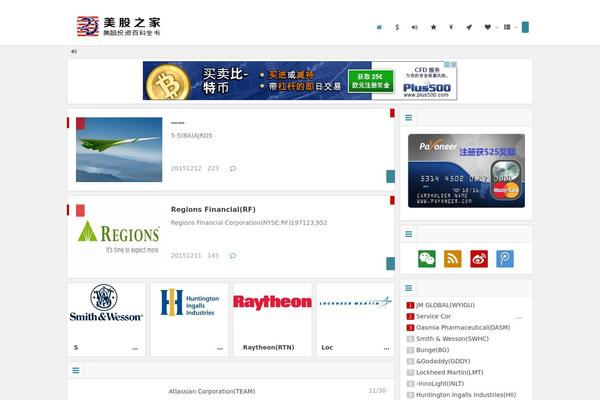
Task: Open the Regions logo thumbnail
Action: tap(119, 236)
